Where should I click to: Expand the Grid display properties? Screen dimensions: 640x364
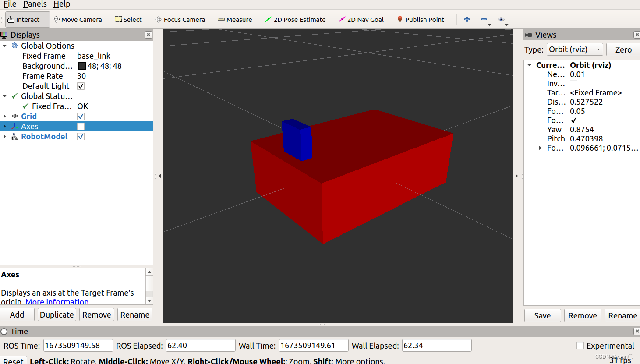click(x=5, y=116)
